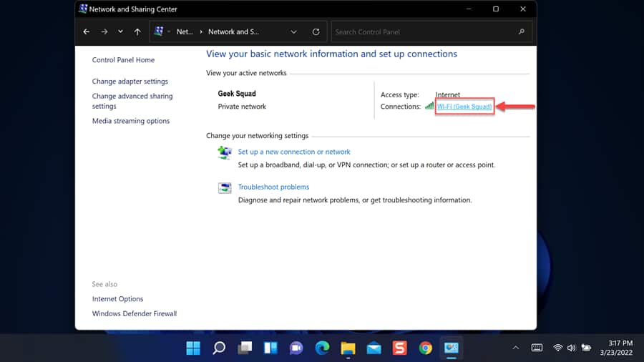Open Internet Options under See also

pos(117,299)
